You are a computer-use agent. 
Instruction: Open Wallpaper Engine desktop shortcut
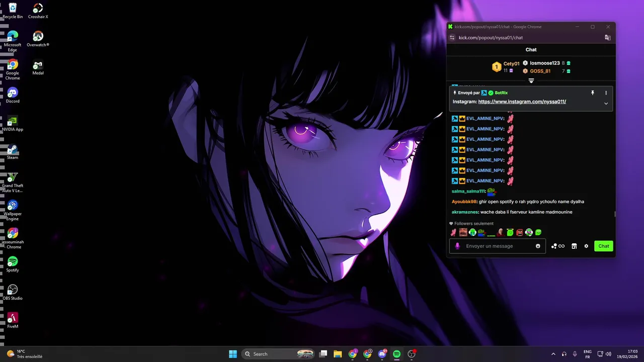tap(13, 210)
